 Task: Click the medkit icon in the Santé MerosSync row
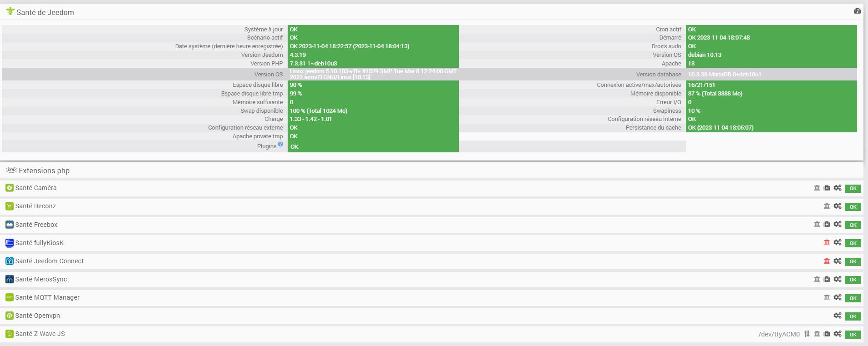pos(827,279)
